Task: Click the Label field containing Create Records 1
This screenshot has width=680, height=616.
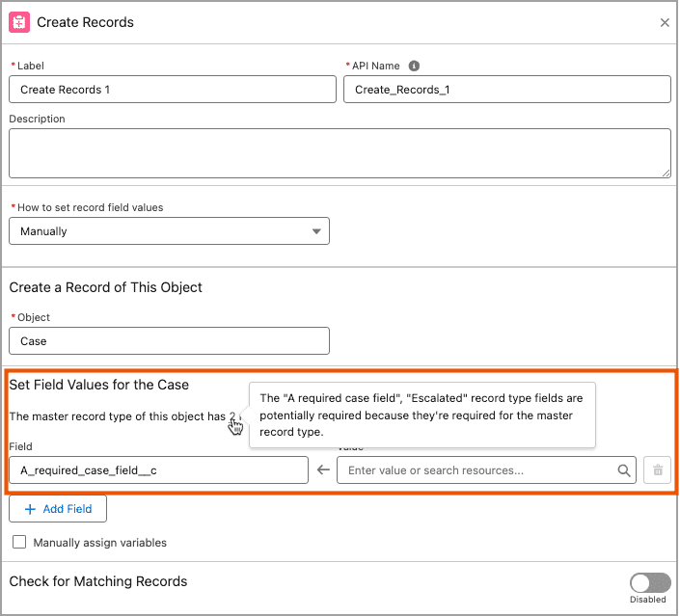Action: pyautogui.click(x=172, y=90)
